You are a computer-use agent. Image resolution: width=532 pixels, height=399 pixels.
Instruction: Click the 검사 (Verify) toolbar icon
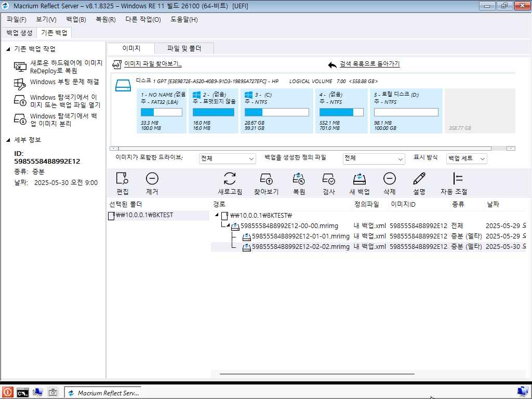pyautogui.click(x=328, y=179)
